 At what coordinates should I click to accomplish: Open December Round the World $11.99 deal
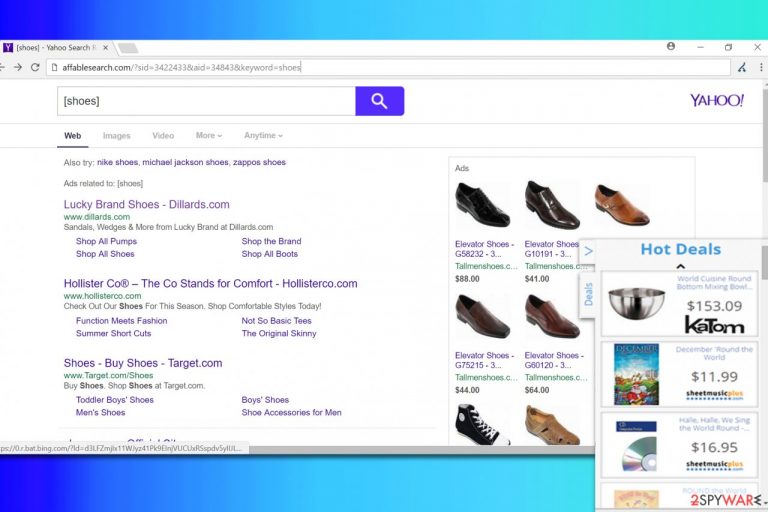[x=679, y=374]
